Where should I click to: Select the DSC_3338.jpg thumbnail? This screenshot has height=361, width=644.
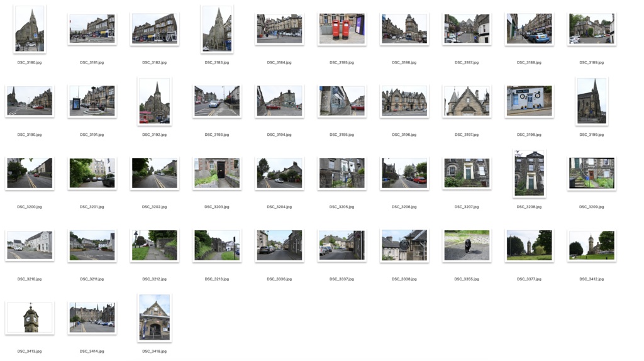(x=404, y=246)
